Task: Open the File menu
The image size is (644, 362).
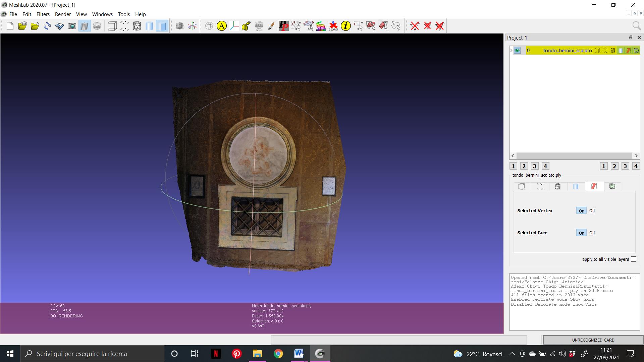Action: [13, 14]
